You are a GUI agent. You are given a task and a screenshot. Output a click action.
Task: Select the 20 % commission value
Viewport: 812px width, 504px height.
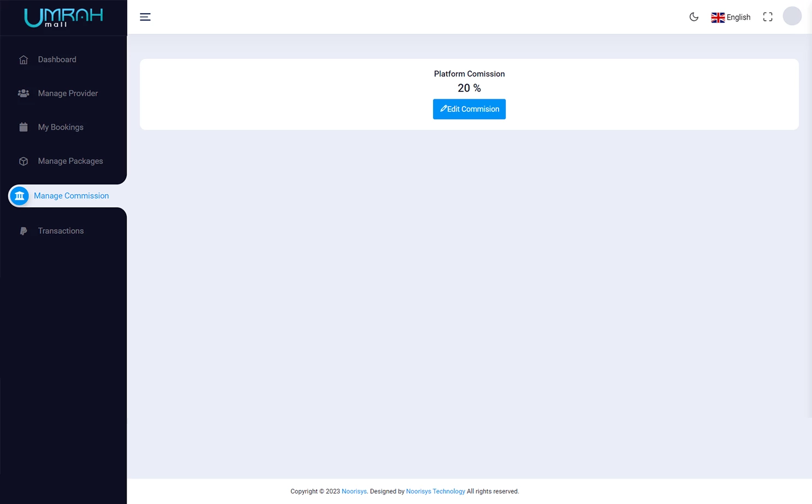pyautogui.click(x=469, y=88)
